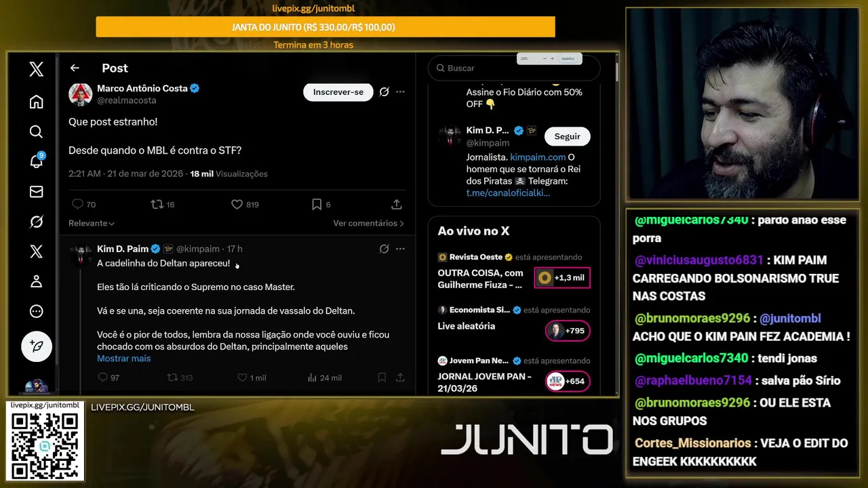868x488 pixels.
Task: Click the compose post feather button
Action: click(37, 346)
